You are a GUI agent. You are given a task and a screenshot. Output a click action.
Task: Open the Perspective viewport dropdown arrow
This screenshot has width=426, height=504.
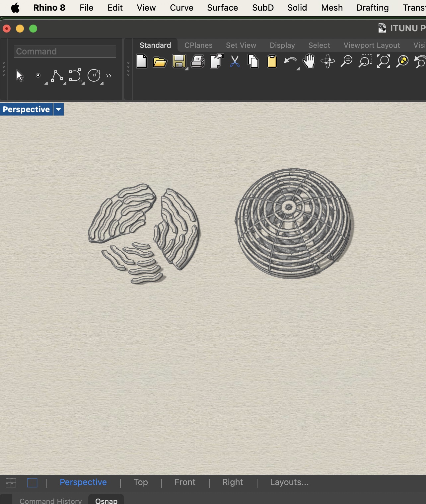click(58, 109)
